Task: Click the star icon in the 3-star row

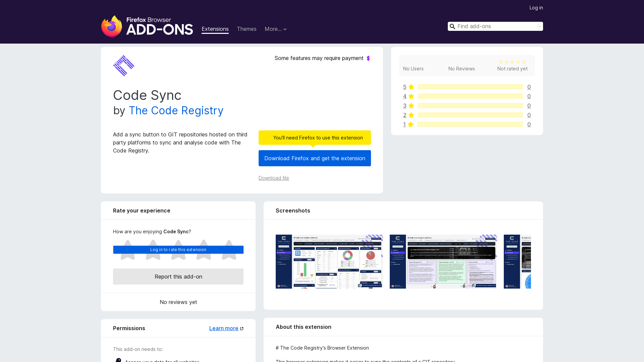Action: click(x=411, y=106)
